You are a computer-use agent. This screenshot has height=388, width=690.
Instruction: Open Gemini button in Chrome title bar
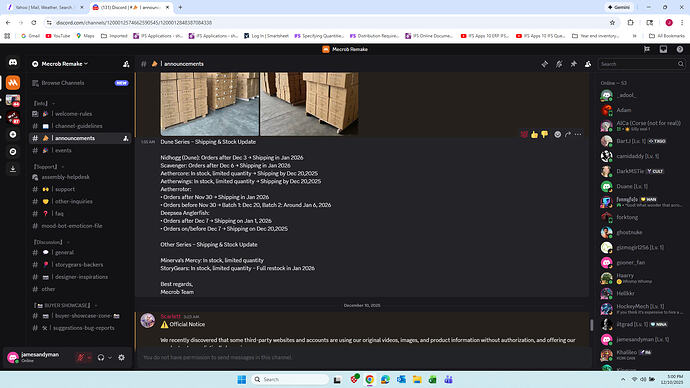(x=619, y=7)
